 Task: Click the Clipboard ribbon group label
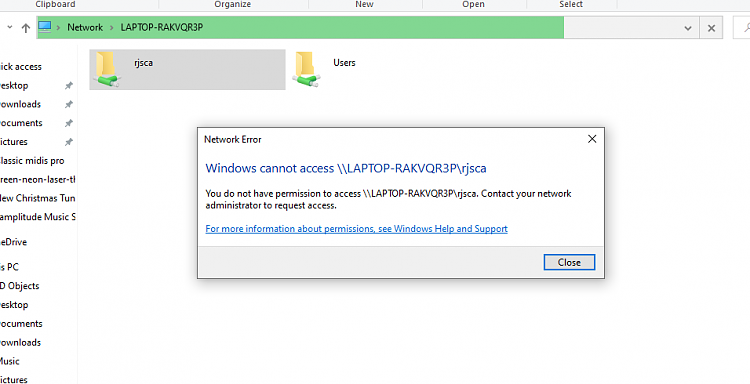pos(55,4)
